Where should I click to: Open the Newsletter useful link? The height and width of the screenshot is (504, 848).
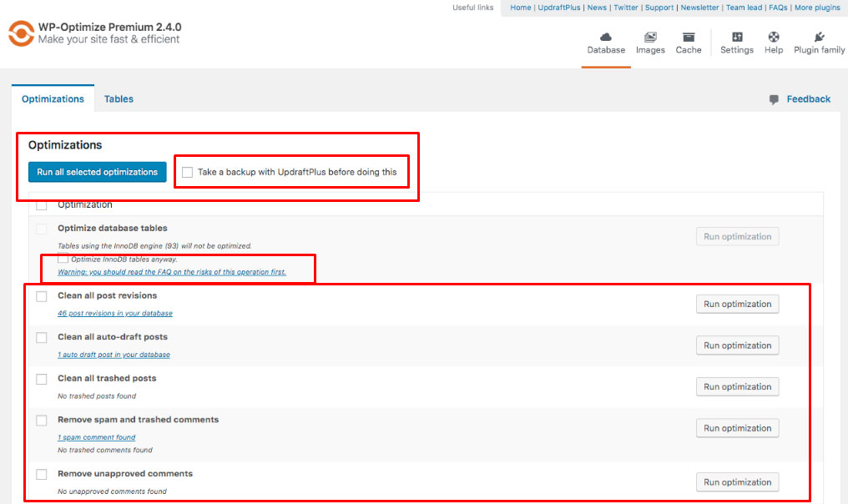tap(699, 8)
